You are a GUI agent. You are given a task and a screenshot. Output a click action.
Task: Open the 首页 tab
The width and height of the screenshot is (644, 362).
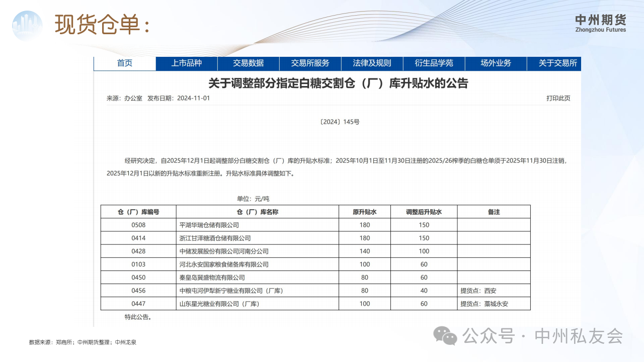(x=125, y=63)
